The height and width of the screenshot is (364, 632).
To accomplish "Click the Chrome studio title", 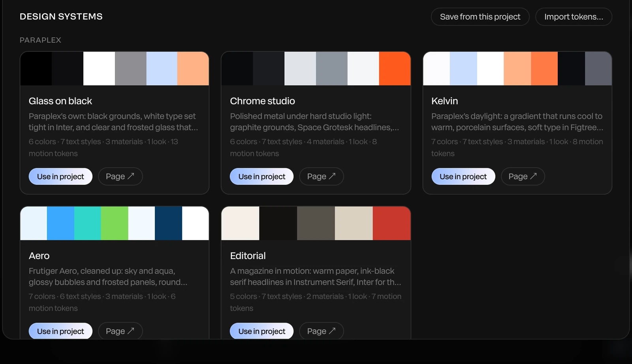I will click(x=262, y=101).
